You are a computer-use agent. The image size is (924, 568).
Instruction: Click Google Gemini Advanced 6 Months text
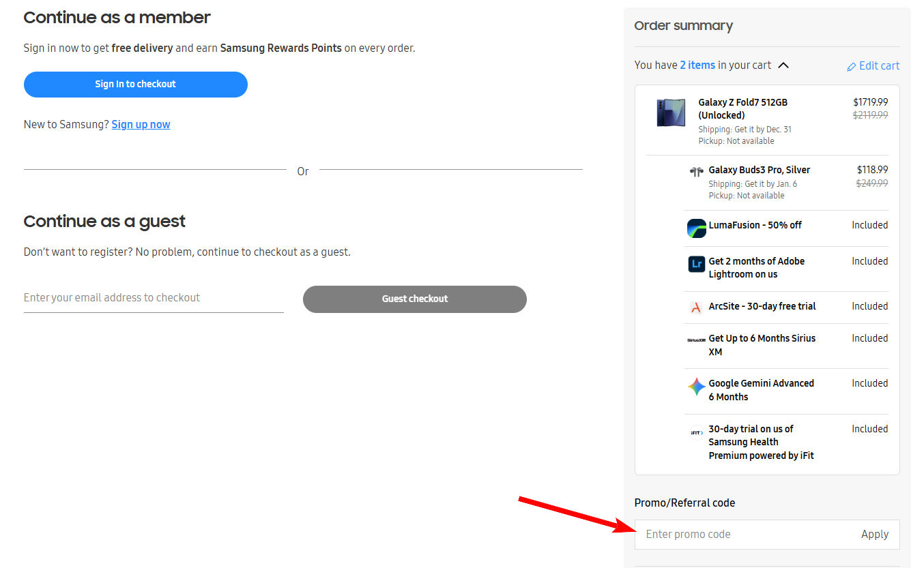[762, 390]
